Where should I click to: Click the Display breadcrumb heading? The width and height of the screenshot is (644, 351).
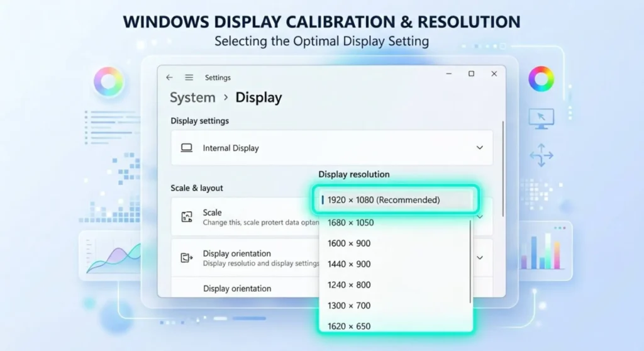click(x=258, y=97)
